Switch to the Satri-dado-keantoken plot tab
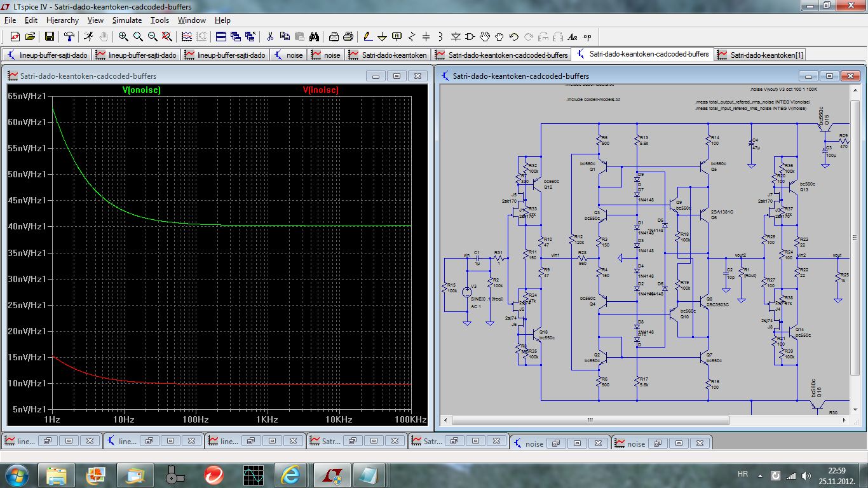 coord(387,55)
